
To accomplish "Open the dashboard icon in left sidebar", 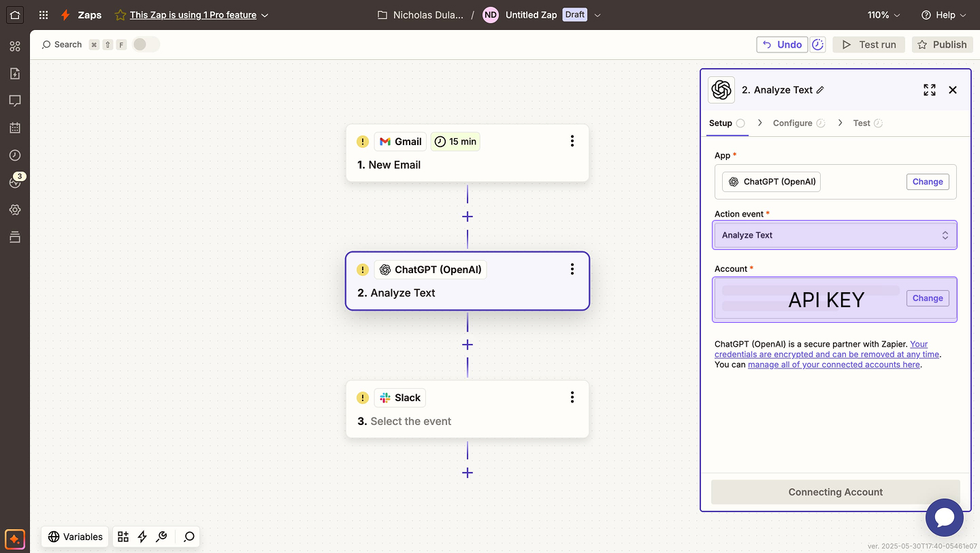I will pyautogui.click(x=15, y=46).
